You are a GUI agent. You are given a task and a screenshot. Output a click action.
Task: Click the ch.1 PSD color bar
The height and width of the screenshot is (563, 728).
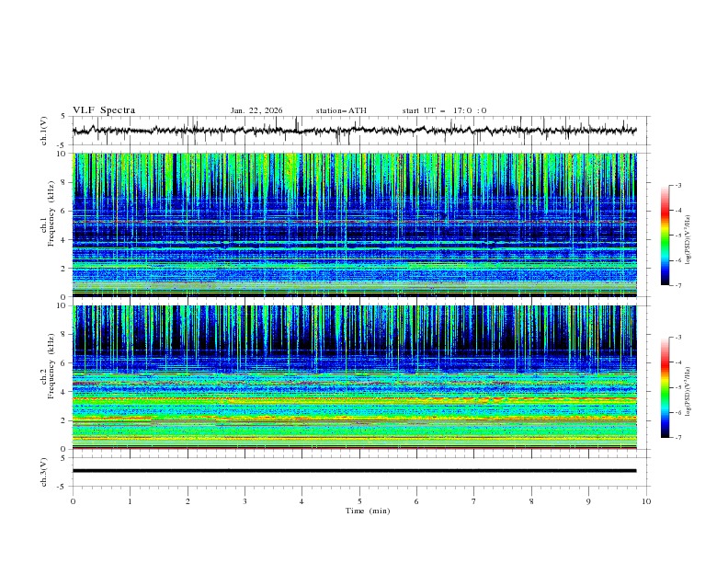pyautogui.click(x=665, y=235)
